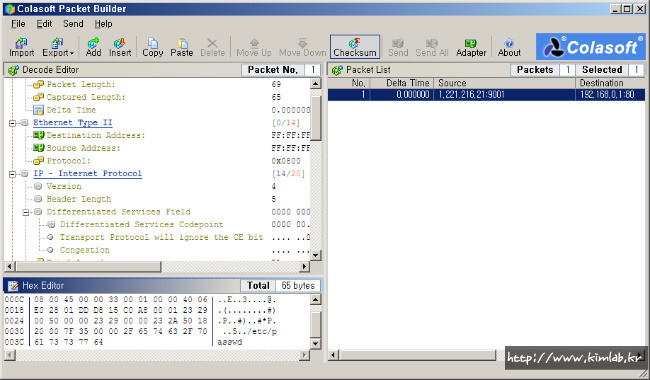Collapse the IP - Internet Protocol node
Viewport: 650px width, 380px height.
point(12,174)
